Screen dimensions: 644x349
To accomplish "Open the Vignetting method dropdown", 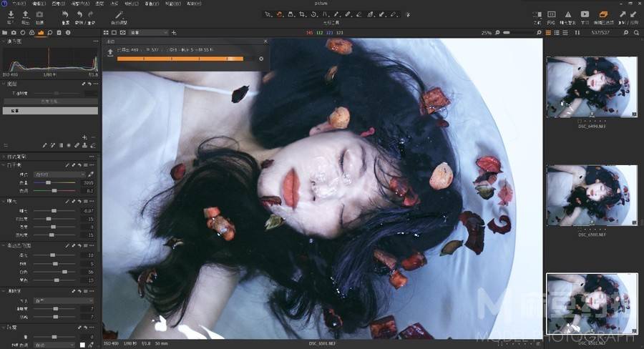I will [x=54, y=345].
